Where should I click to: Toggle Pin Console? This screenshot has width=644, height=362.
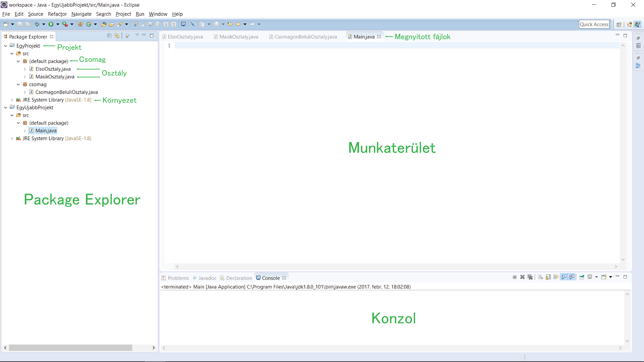tap(582, 277)
